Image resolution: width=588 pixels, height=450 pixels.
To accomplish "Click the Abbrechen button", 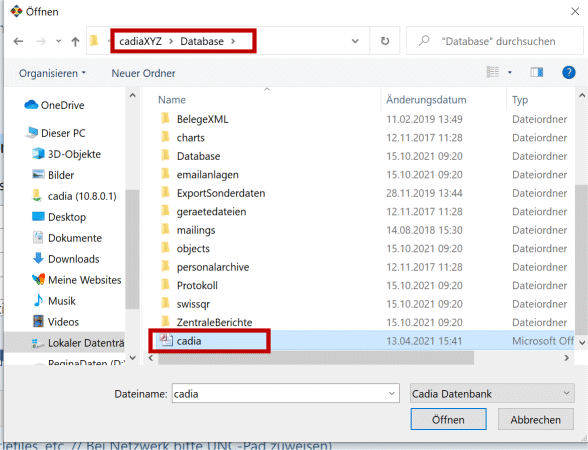I will coord(536,419).
